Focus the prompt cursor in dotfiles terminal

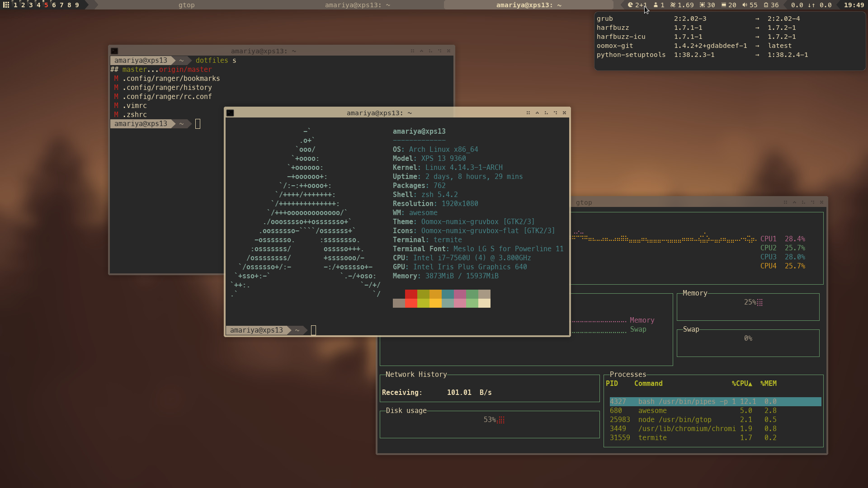coord(198,124)
